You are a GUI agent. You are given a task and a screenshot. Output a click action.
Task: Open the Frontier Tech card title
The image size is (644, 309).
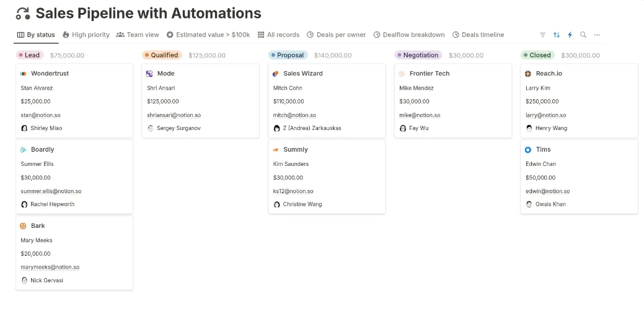(x=430, y=74)
